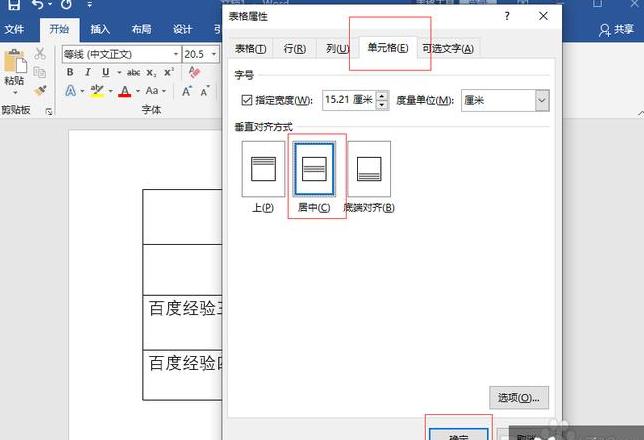
Task: Select bottom vertical alignment option
Action: [x=369, y=169]
